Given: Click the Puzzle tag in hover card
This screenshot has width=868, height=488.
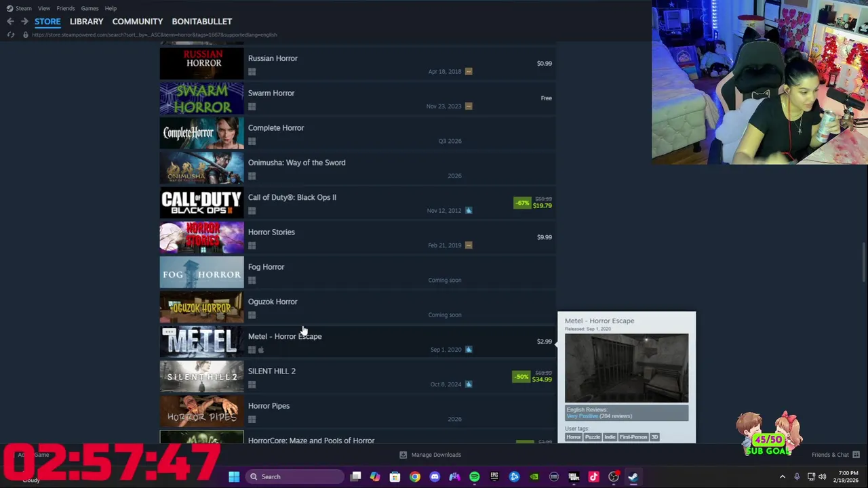Looking at the screenshot, I should (593, 437).
